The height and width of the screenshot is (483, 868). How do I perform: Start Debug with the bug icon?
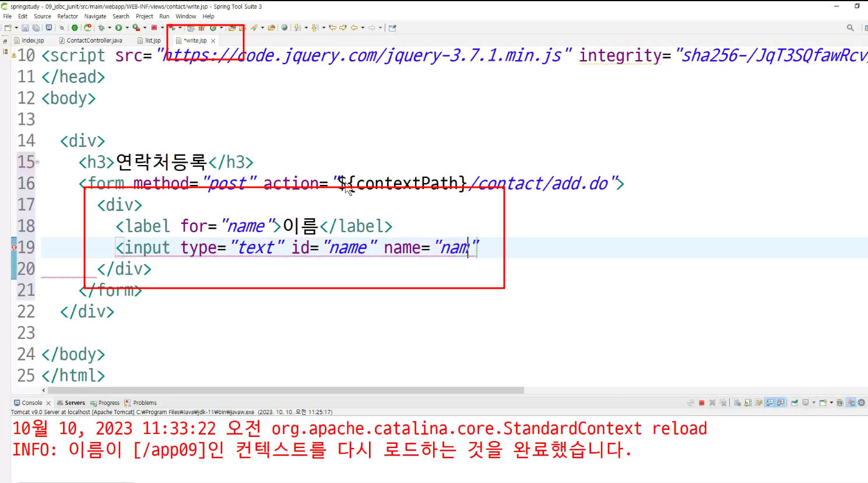pyautogui.click(x=101, y=27)
